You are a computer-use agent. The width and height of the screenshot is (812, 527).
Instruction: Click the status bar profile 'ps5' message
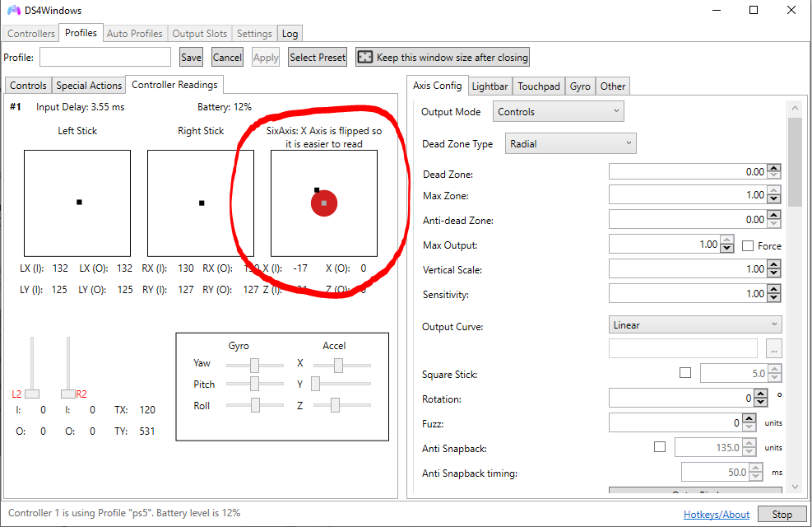click(124, 513)
